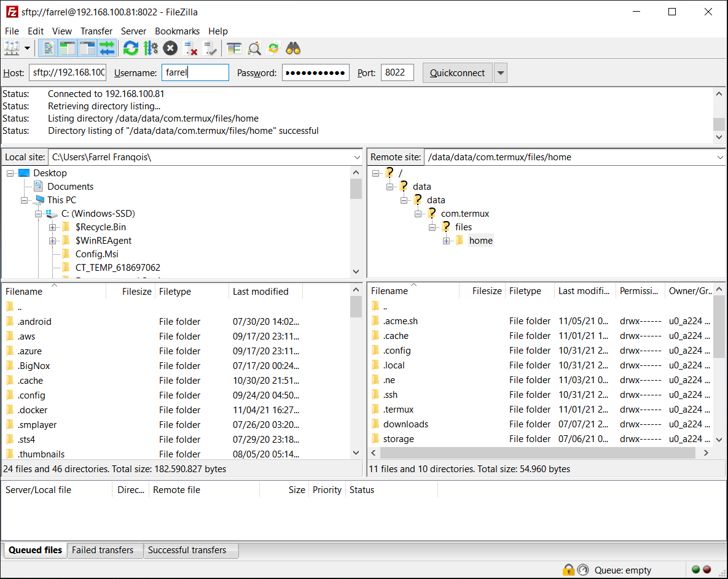Open the Server menu
The image size is (728, 579).
(133, 31)
